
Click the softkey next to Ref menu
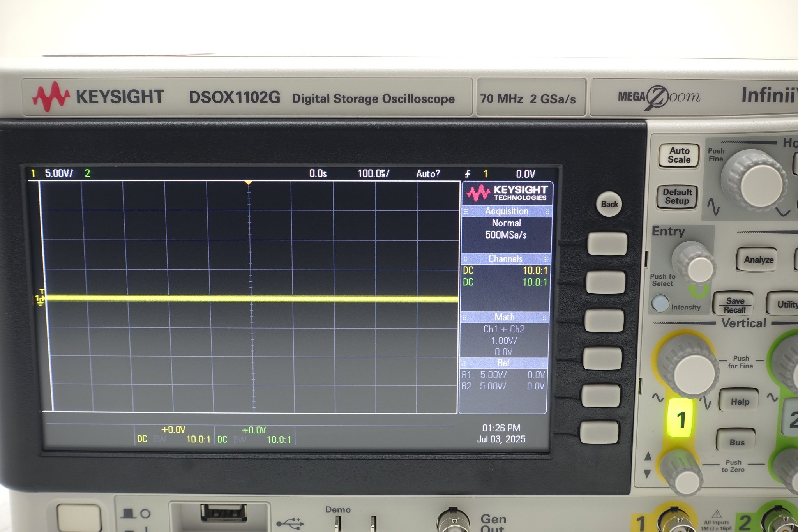point(602,358)
